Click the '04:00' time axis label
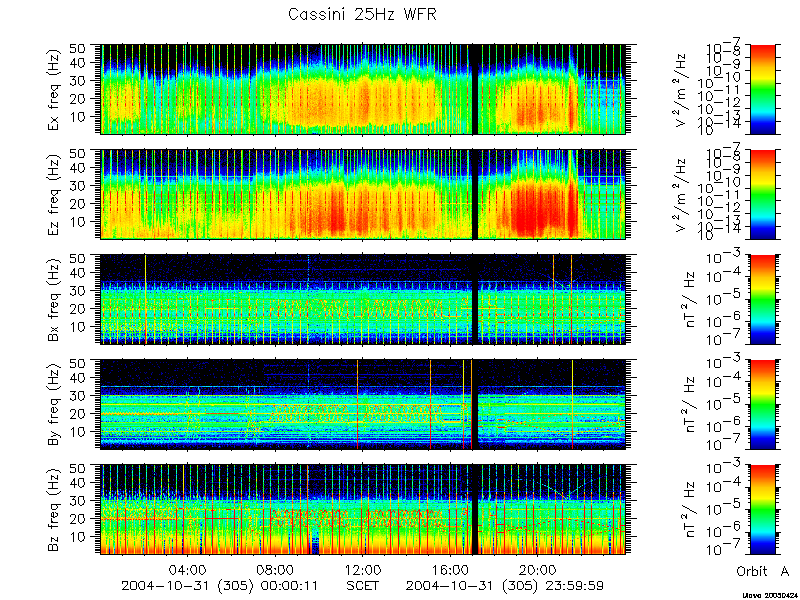Viewport: 800px width, 600px height. (x=188, y=569)
